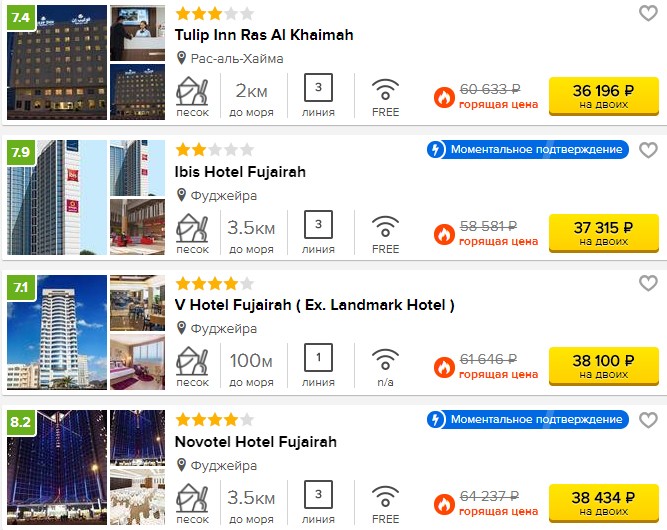Choose the 37 315 ₽ offer for two
This screenshot has height=530, width=667.
click(604, 233)
